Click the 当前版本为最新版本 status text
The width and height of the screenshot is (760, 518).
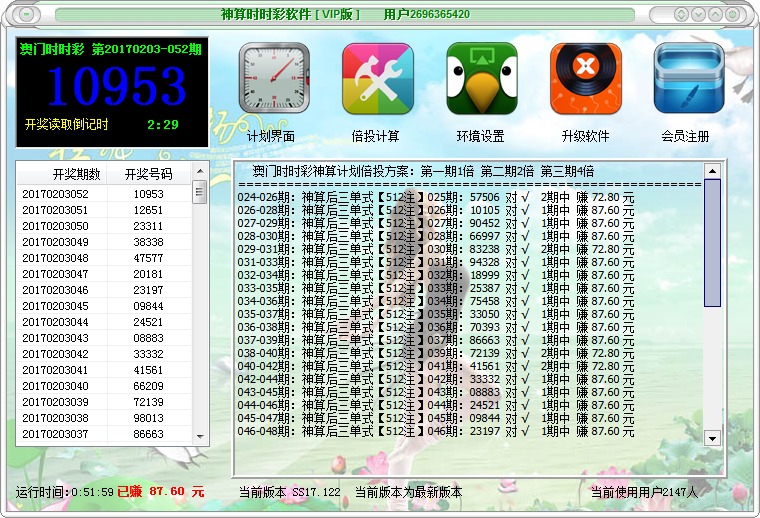click(409, 492)
